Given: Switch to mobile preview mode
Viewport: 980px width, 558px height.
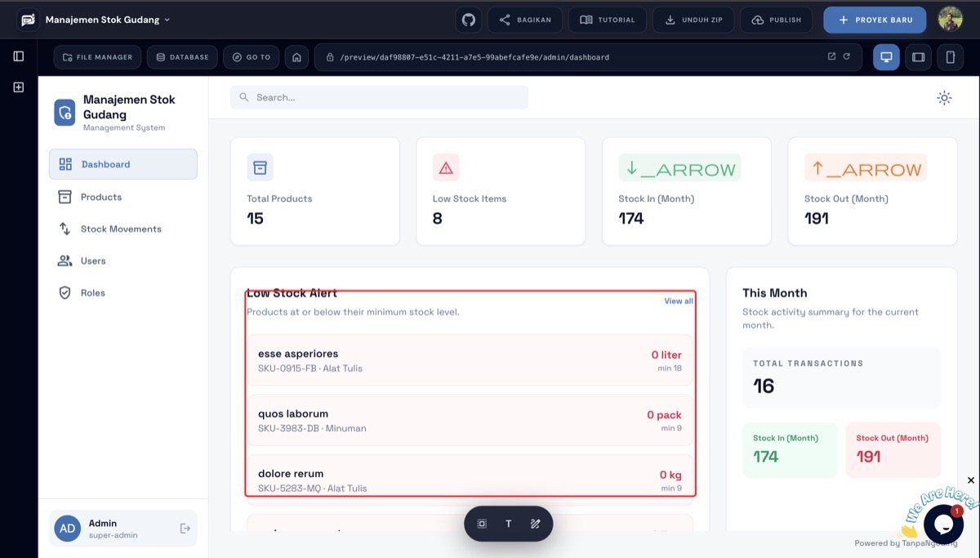Looking at the screenshot, I should click(x=951, y=57).
